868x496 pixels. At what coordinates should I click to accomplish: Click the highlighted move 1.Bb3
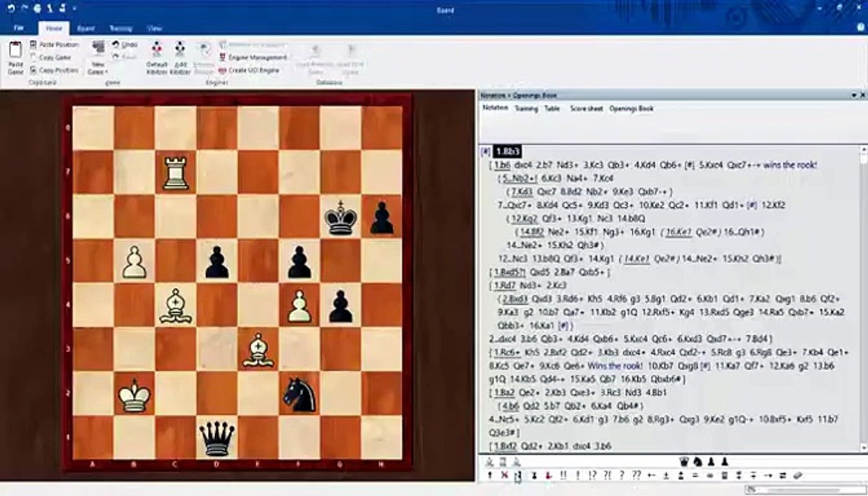[x=507, y=151]
